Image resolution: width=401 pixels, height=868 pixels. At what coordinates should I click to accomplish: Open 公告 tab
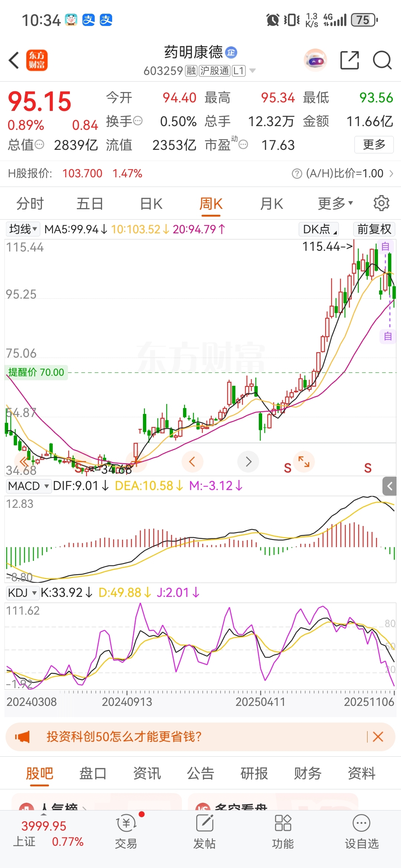pos(200,773)
